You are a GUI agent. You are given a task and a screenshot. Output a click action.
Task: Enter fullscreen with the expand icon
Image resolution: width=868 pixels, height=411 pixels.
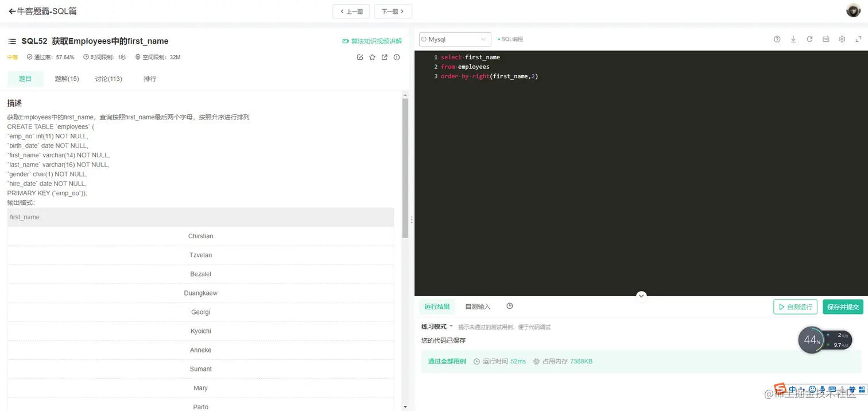(858, 39)
